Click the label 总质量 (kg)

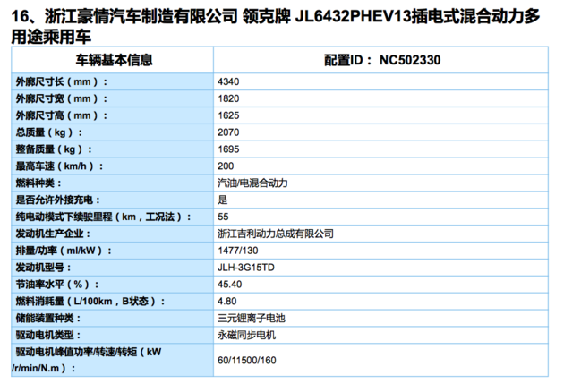click(49, 132)
